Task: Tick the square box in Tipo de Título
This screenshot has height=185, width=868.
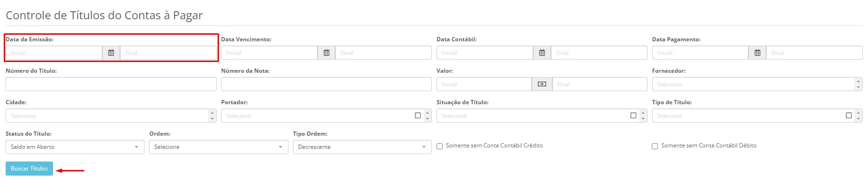Action: click(849, 116)
